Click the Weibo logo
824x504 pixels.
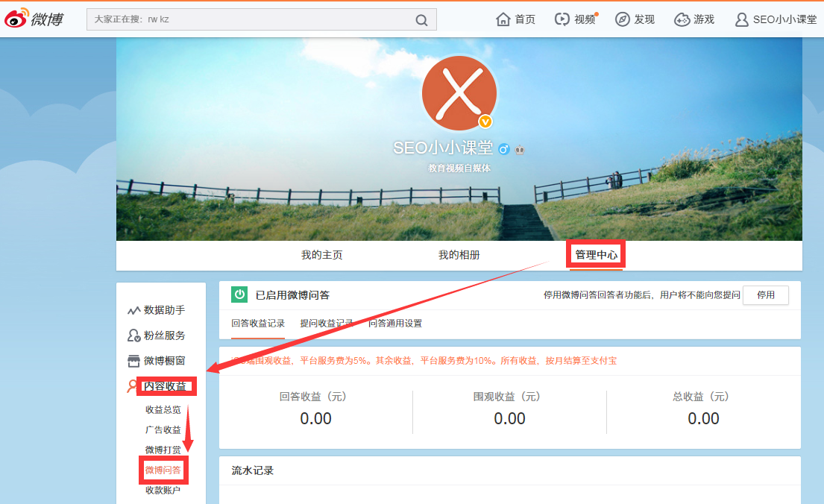34,19
